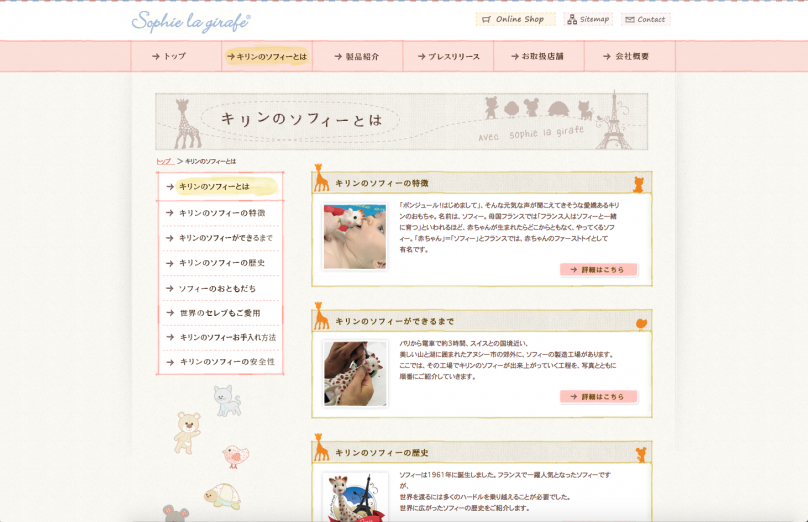Screen dimensions: 808x522
Task: Open sidebar item キリンのソフィーができるまで
Action: coord(221,238)
